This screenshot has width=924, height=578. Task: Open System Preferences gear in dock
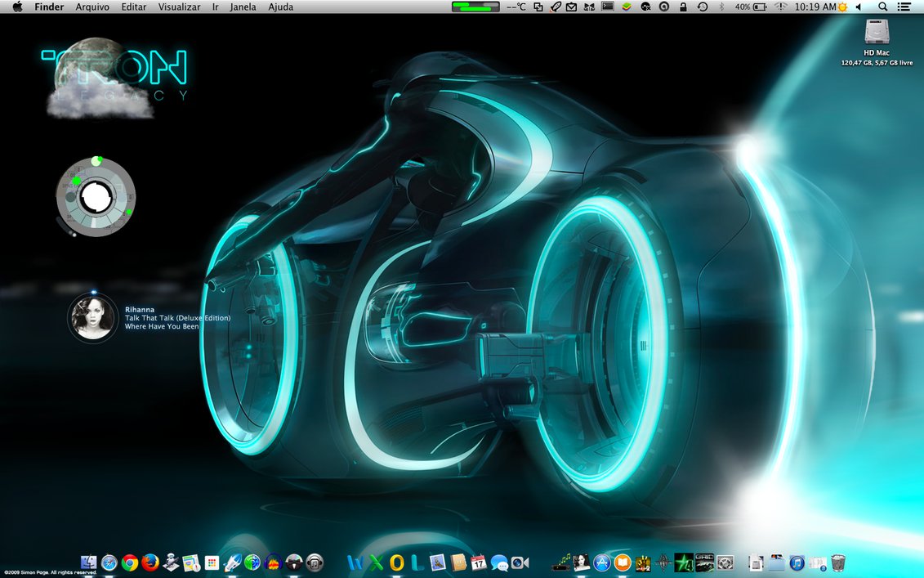[725, 562]
